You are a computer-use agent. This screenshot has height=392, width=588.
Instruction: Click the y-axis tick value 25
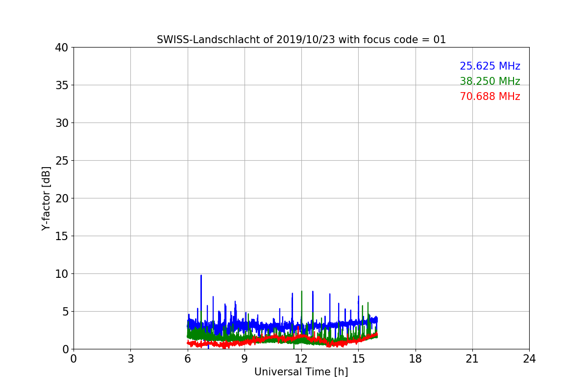point(62,161)
